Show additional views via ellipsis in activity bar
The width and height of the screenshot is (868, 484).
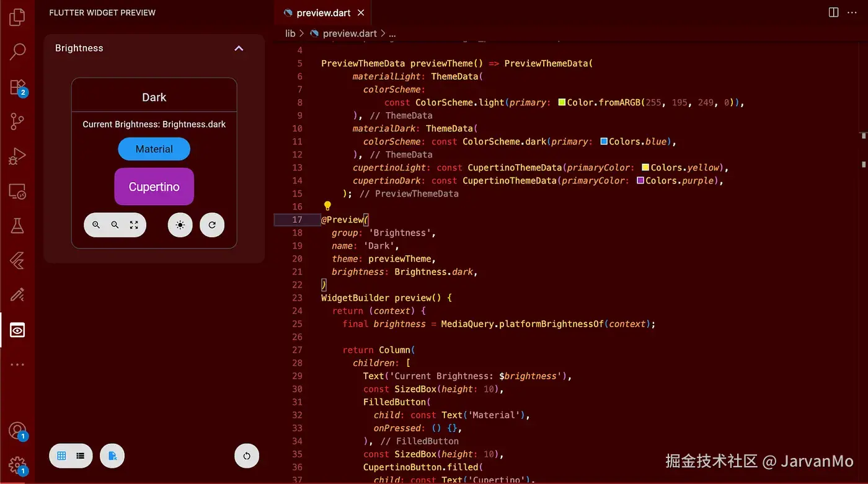(x=17, y=364)
